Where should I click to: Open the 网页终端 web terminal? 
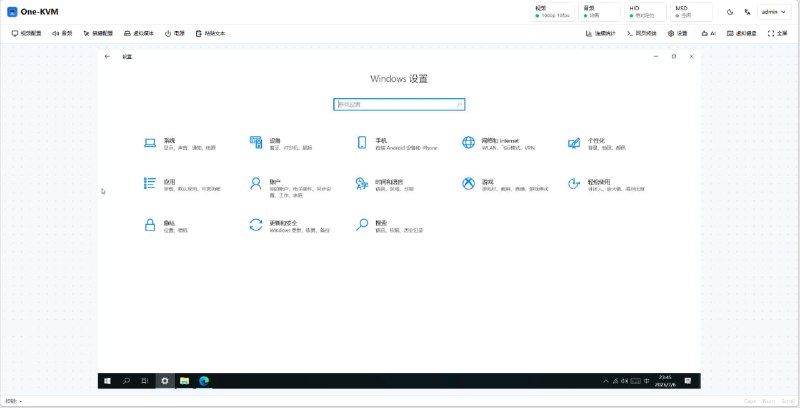click(x=642, y=33)
